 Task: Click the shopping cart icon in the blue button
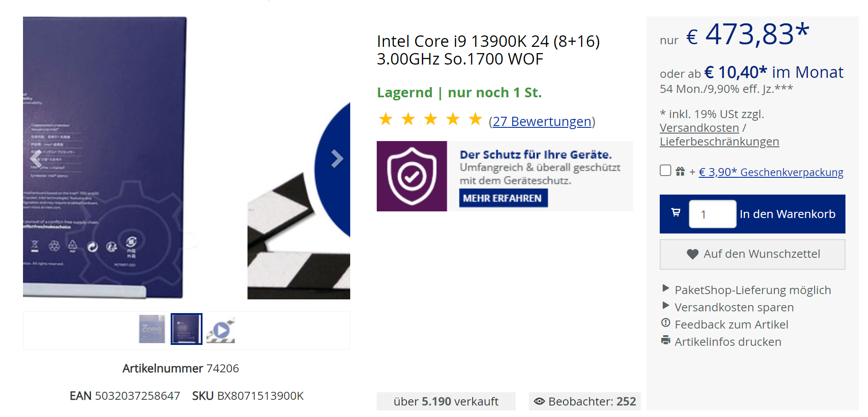[676, 213]
